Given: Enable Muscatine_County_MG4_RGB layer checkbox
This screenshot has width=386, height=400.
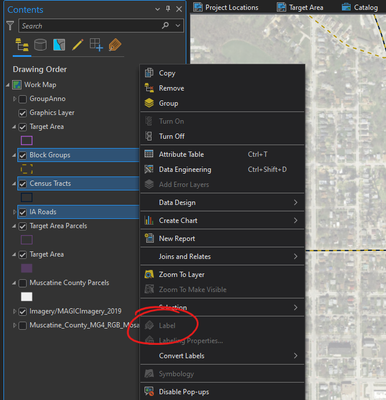Looking at the screenshot, I should pyautogui.click(x=23, y=326).
